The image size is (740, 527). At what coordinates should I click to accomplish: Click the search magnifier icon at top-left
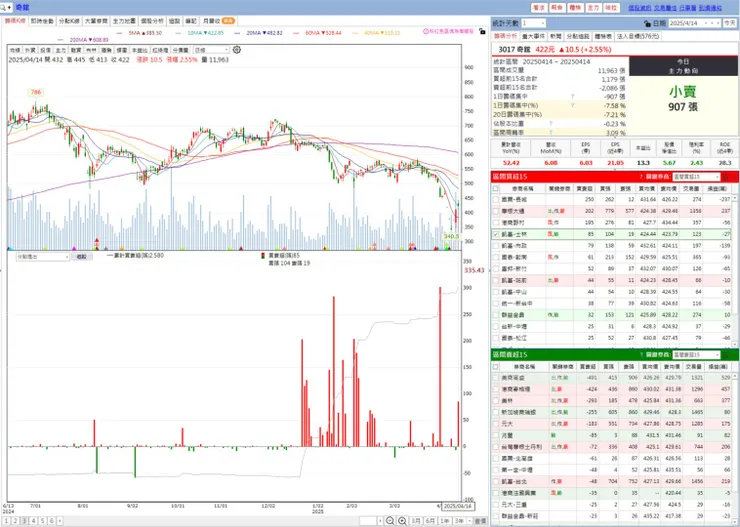pyautogui.click(x=4, y=8)
